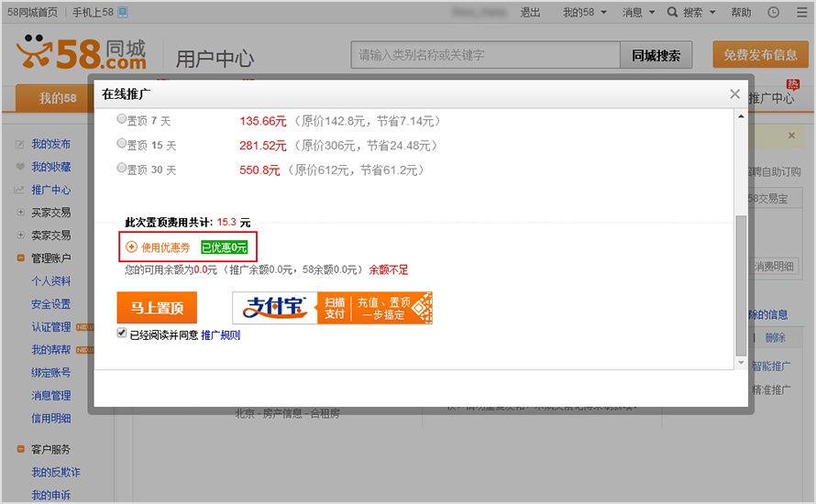Select the 置顶 15 天 radio option

[121, 143]
